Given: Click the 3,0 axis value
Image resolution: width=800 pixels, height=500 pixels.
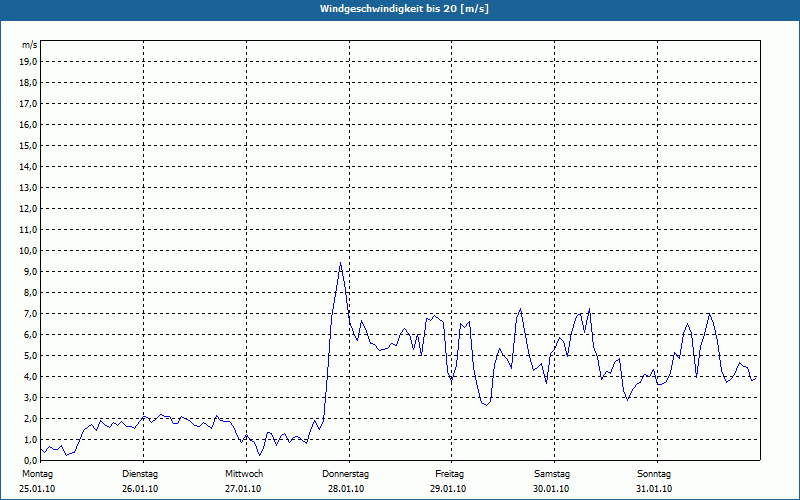Looking at the screenshot, I should (30, 397).
